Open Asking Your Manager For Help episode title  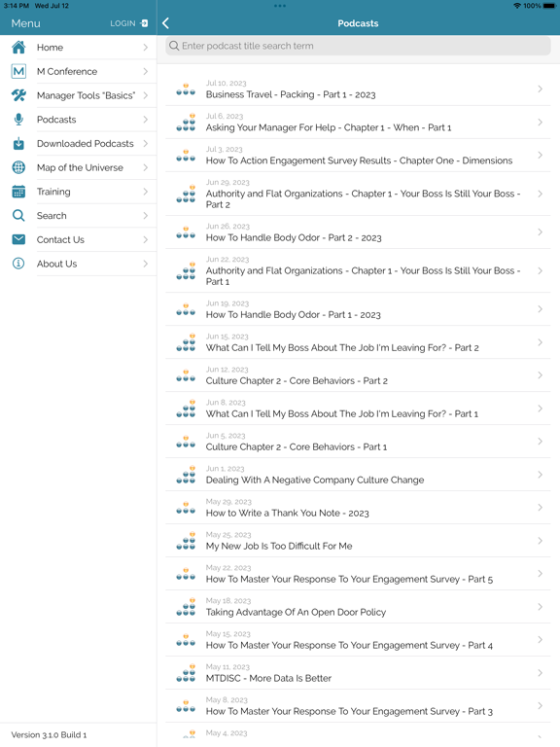coord(329,127)
